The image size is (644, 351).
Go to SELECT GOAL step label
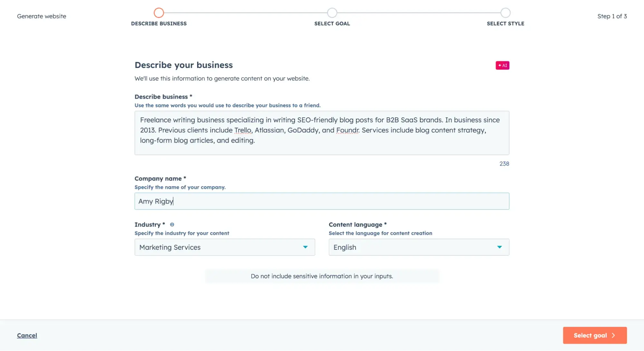pos(332,24)
